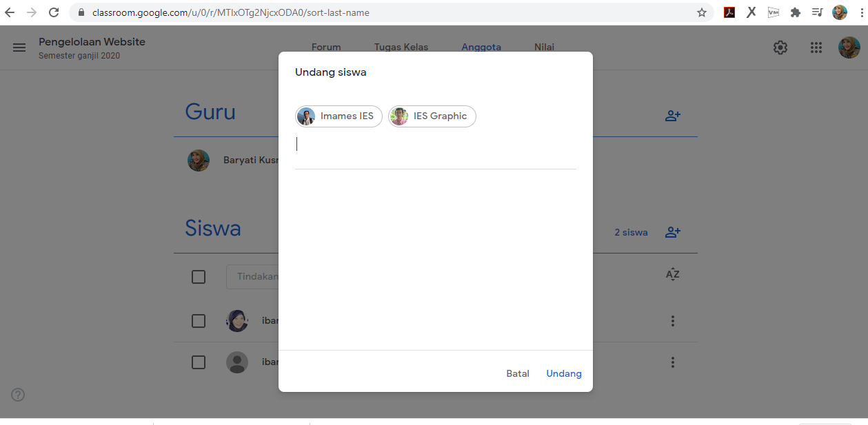Open Chrome profile avatar in toolbar
This screenshot has height=425, width=868.
[840, 12]
